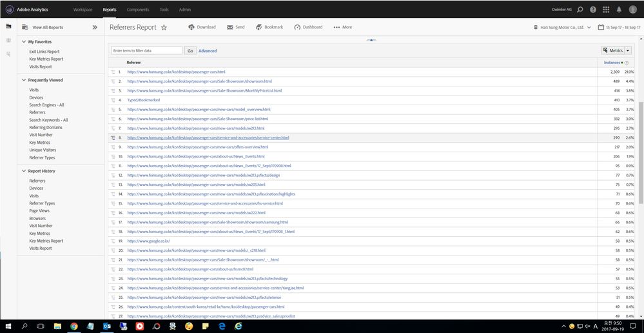The height and width of the screenshot is (333, 644).
Task: Switch to the Workspace tab
Action: [83, 10]
